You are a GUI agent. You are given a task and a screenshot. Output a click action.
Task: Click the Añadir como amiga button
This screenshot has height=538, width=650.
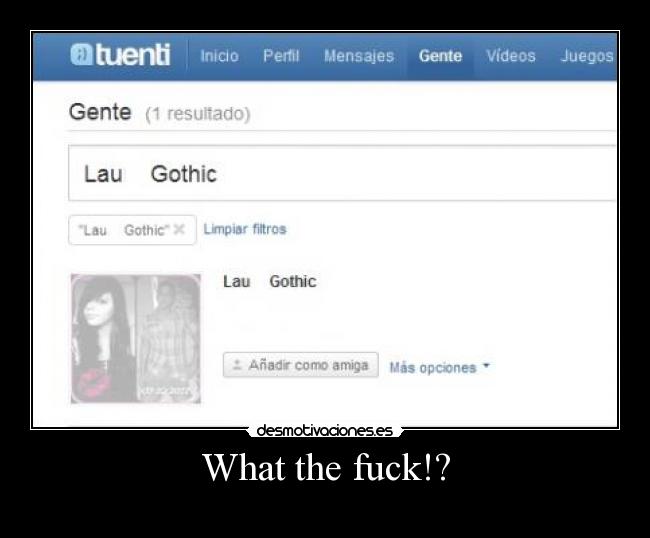pos(301,365)
